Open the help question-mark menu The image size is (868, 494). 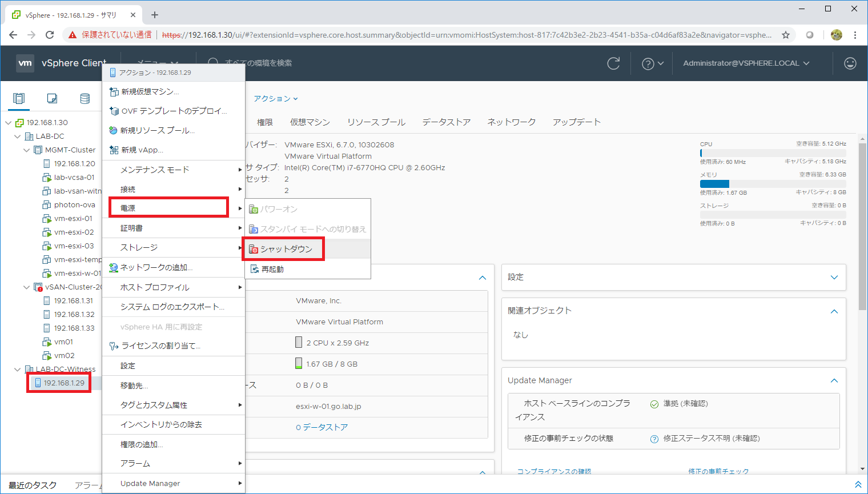coord(652,63)
